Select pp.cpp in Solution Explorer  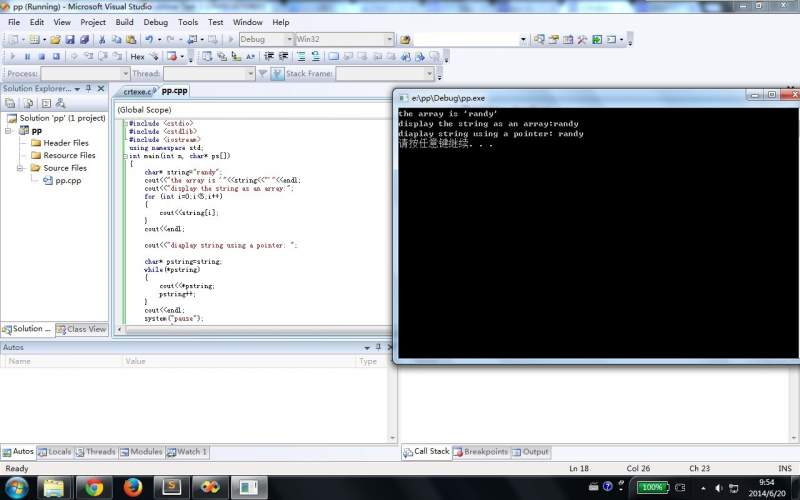(68, 181)
